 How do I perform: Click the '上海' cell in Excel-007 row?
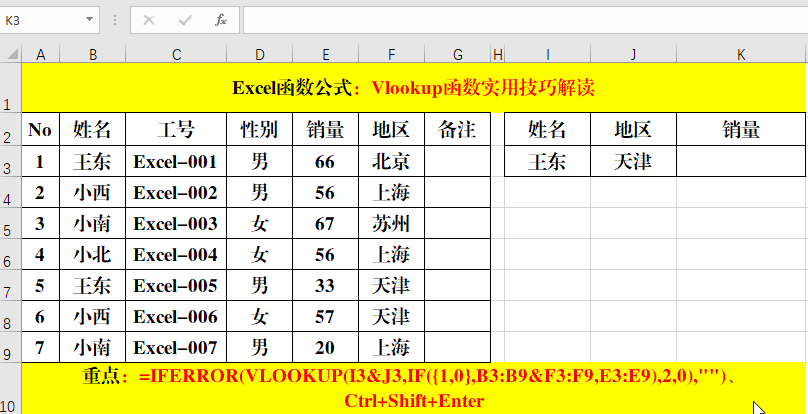(x=392, y=347)
